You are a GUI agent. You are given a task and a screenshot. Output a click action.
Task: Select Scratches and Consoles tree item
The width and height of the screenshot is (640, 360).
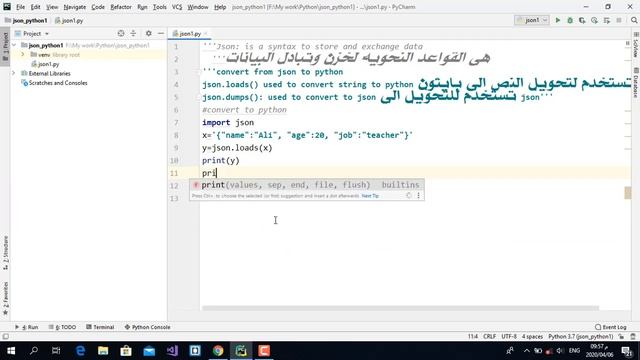point(58,83)
